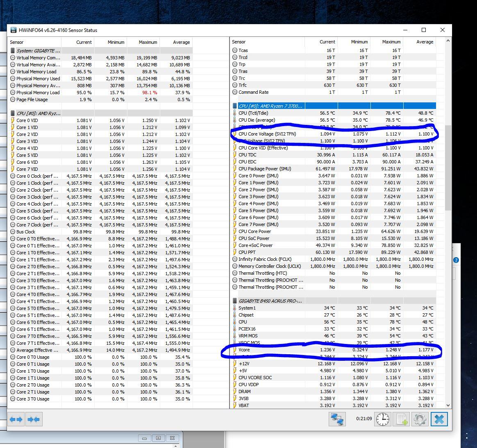This screenshot has width=477, height=448.
Task: Select the 'VBAT' voltage row
Action: point(334,405)
